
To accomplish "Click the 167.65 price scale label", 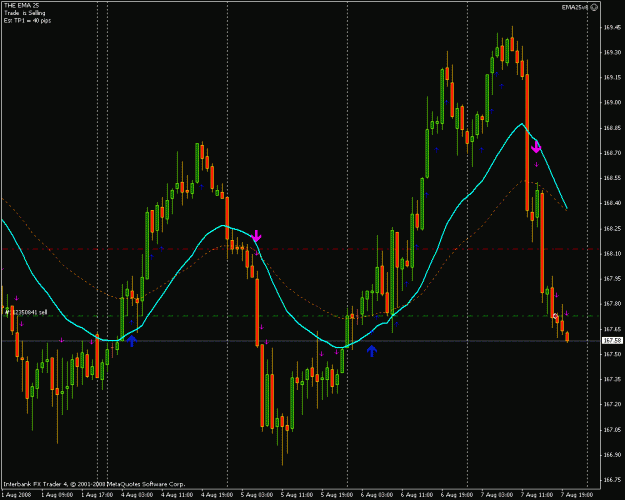I will 613,329.
